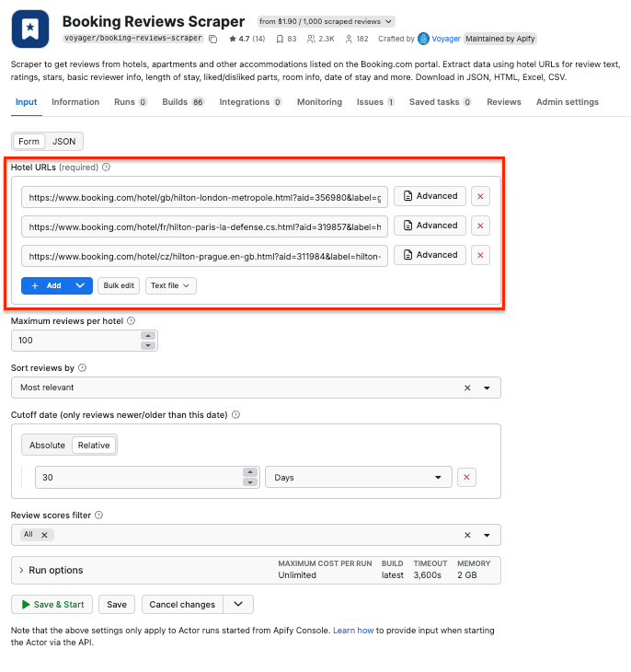Decrease the Maximum reviews per hotel value
The height and width of the screenshot is (672, 631).
[148, 345]
